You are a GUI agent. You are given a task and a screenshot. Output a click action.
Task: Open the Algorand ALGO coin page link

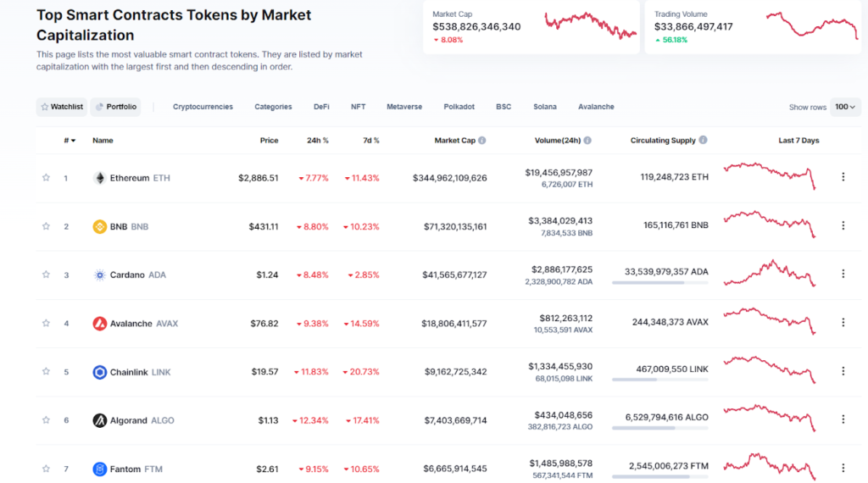pyautogui.click(x=142, y=420)
